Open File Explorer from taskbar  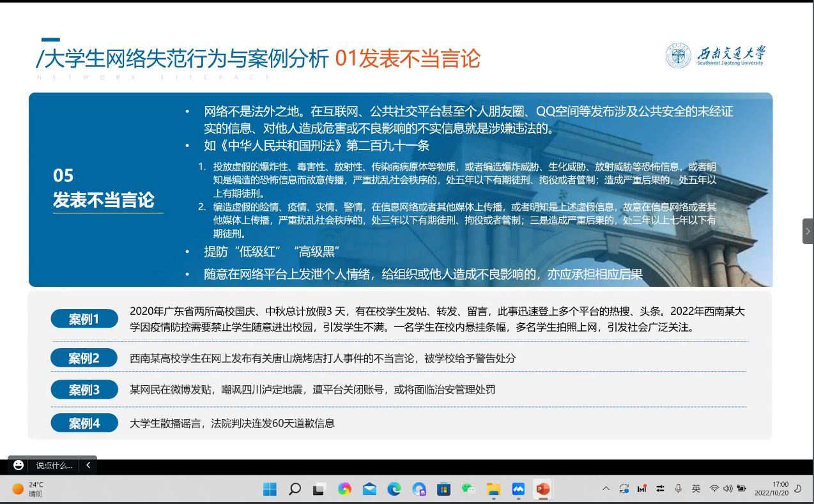pos(493,489)
